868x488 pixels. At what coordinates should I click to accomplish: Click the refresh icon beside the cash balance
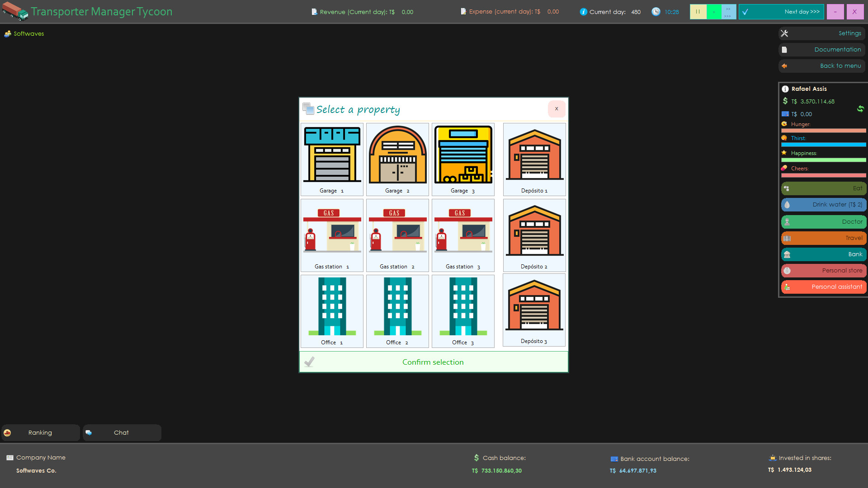[x=860, y=109]
